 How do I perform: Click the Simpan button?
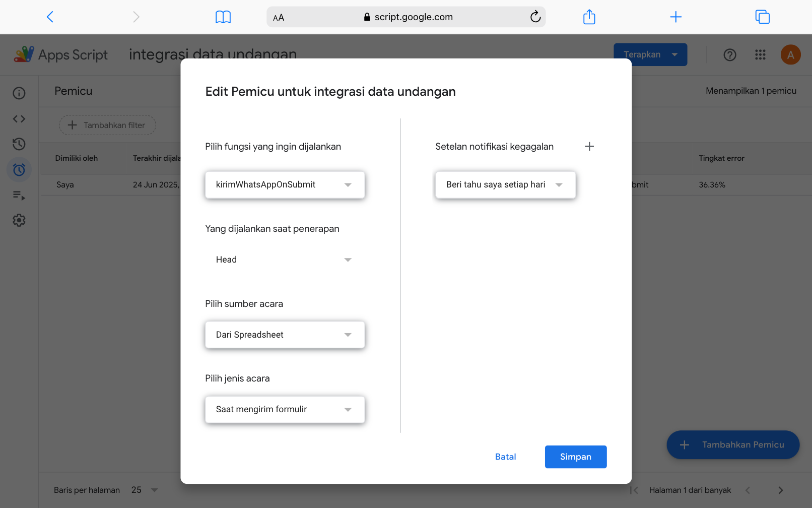[575, 457]
